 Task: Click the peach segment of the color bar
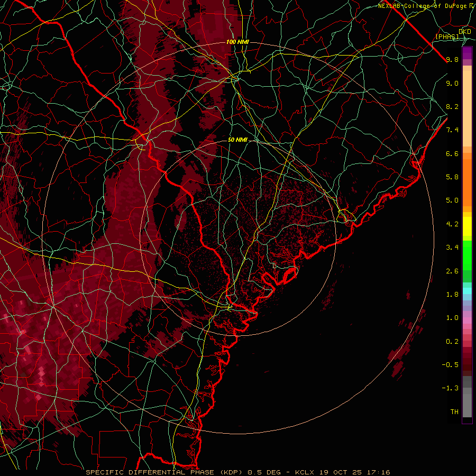coord(467,108)
